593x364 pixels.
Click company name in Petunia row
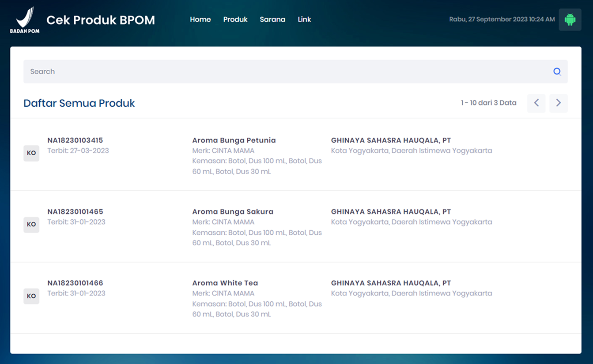(x=391, y=140)
